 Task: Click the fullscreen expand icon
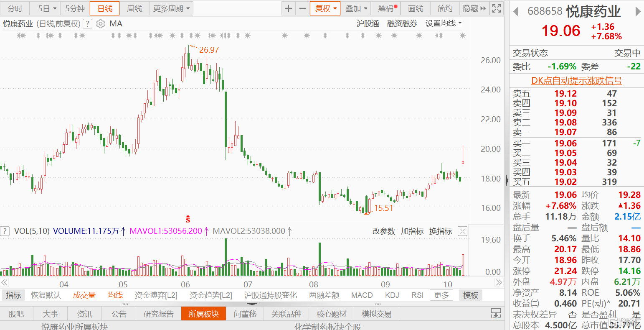pos(496,8)
